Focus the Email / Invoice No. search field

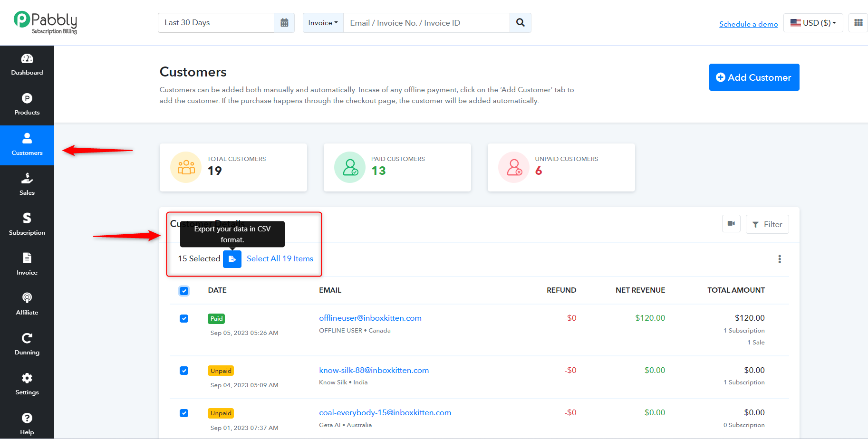(426, 23)
